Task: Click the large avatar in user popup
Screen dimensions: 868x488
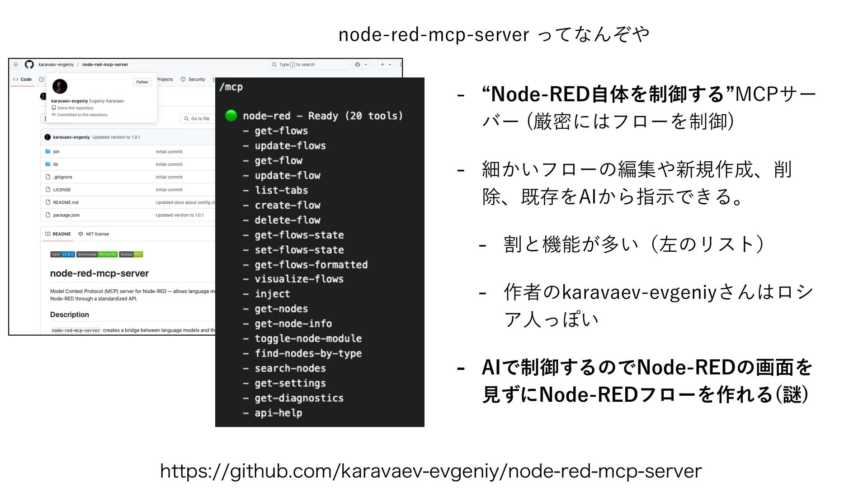Action: coord(60,86)
